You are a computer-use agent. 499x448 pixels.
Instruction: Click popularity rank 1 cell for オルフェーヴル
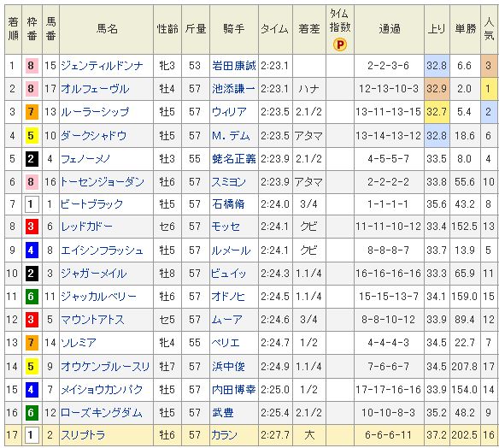point(489,89)
